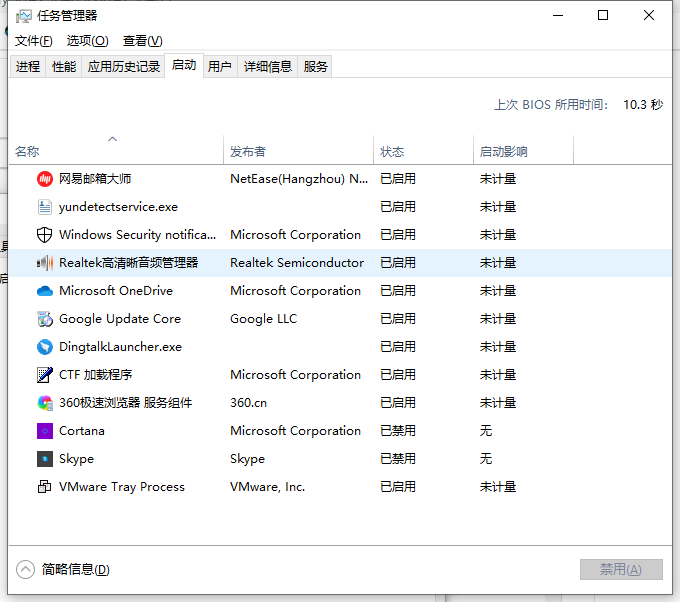Click the VMware Tray Process icon
The width and height of the screenshot is (680, 602).
click(44, 487)
